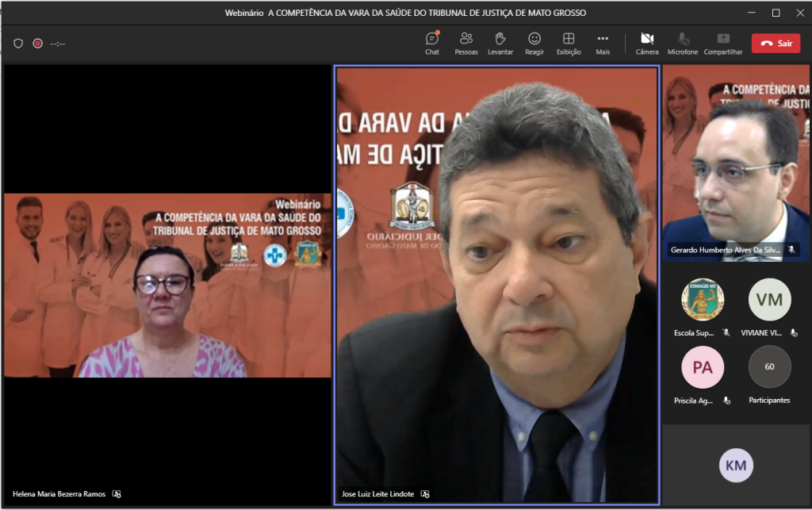
Task: Click the VM avatar for Viviane
Action: point(769,299)
